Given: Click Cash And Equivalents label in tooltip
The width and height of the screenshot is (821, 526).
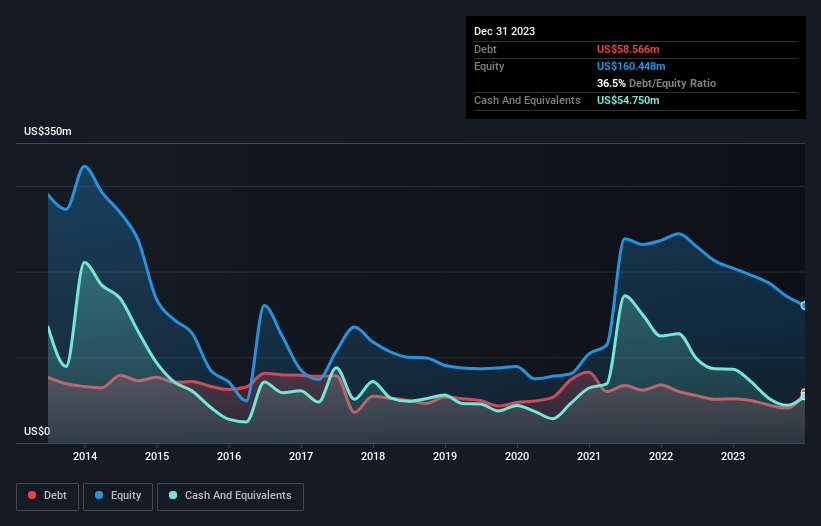Looking at the screenshot, I should pos(527,100).
